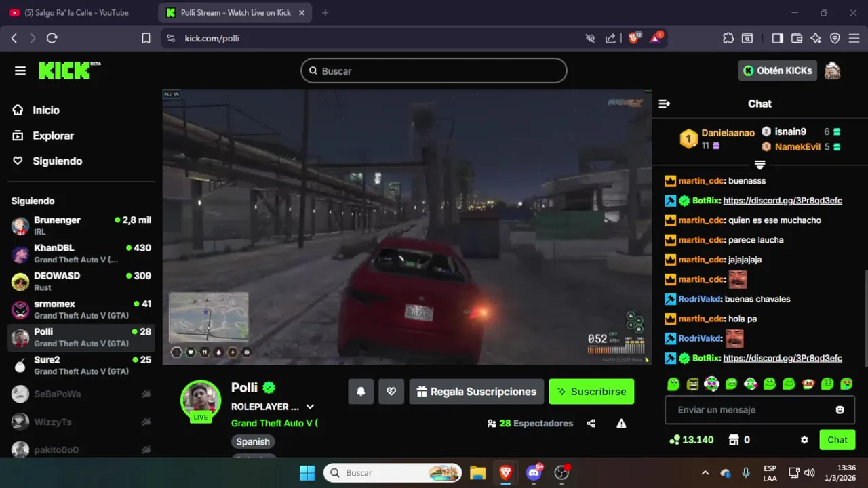Click Regala Suscripciones button

pos(476,392)
